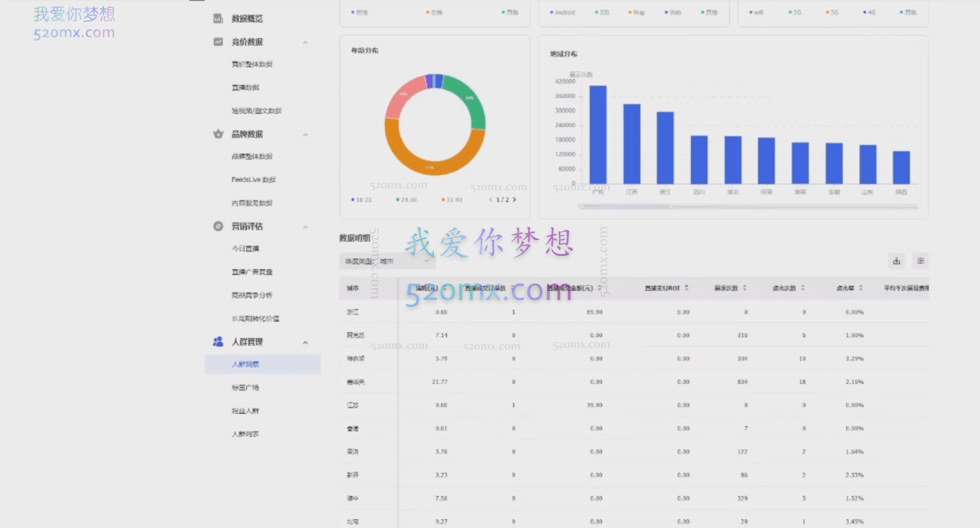The width and height of the screenshot is (980, 528).
Task: Click the 营销评估 compass icon
Action: tap(218, 226)
